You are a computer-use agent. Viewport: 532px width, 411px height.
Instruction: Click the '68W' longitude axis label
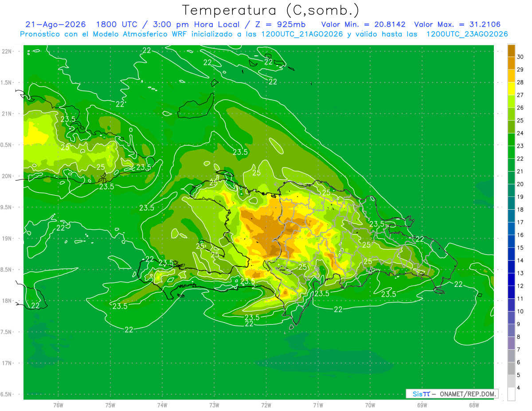pyautogui.click(x=474, y=405)
